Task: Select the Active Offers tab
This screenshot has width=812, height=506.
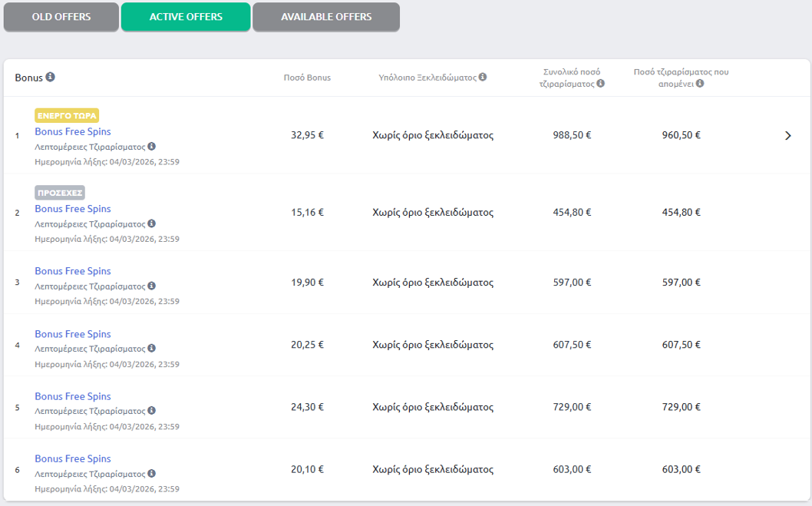Action: [186, 17]
